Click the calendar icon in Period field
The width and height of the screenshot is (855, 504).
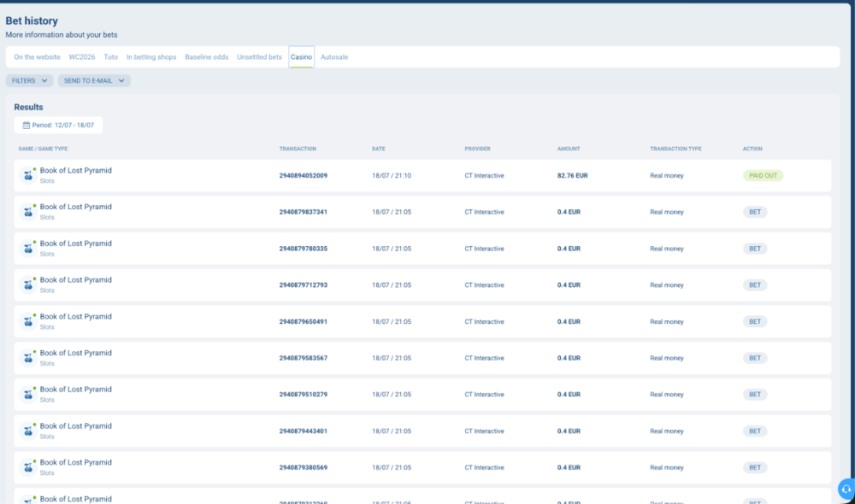(x=27, y=125)
